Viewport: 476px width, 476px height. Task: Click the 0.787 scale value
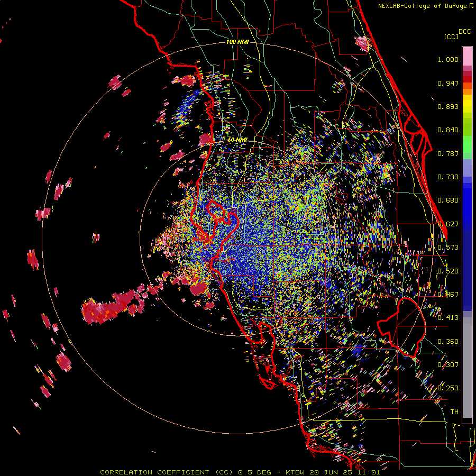coord(448,153)
